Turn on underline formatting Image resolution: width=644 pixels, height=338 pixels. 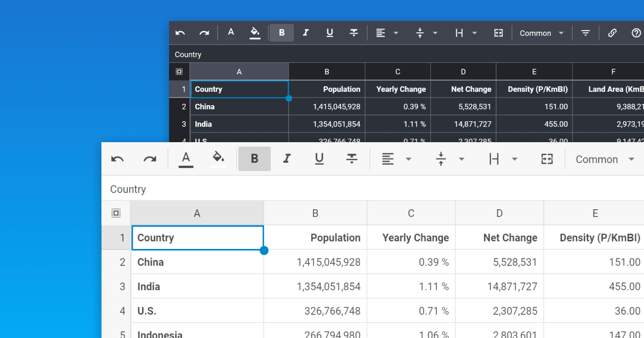(x=319, y=159)
